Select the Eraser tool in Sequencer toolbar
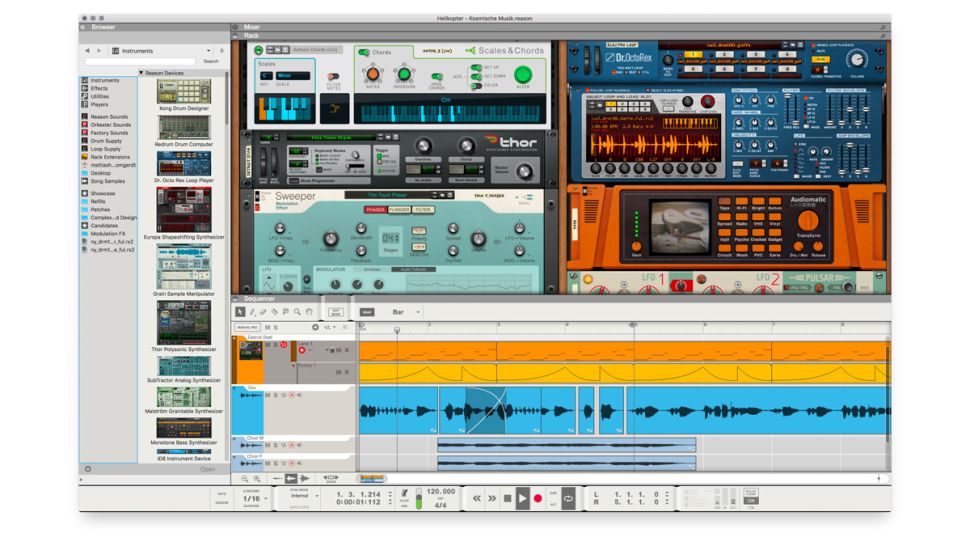The image size is (970, 546). pyautogui.click(x=263, y=312)
